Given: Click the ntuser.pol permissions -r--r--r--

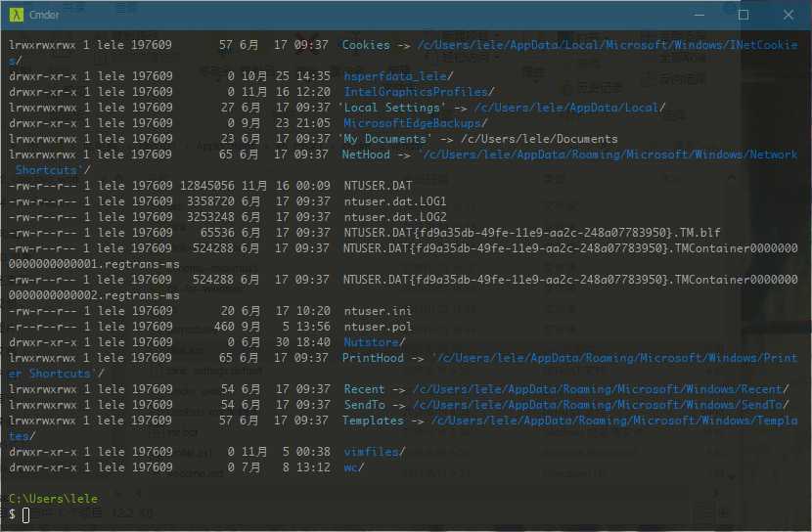Looking at the screenshot, I should 42,327.
